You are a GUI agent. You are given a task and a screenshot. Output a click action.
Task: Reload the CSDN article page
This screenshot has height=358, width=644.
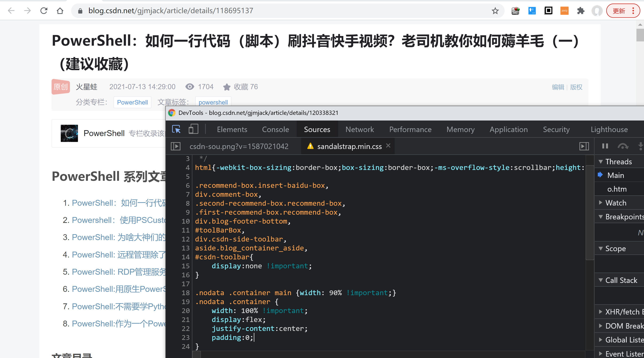tap(44, 11)
